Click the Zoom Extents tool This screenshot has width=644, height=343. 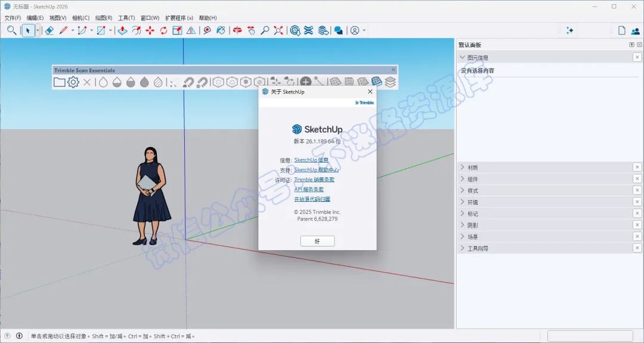tap(278, 30)
